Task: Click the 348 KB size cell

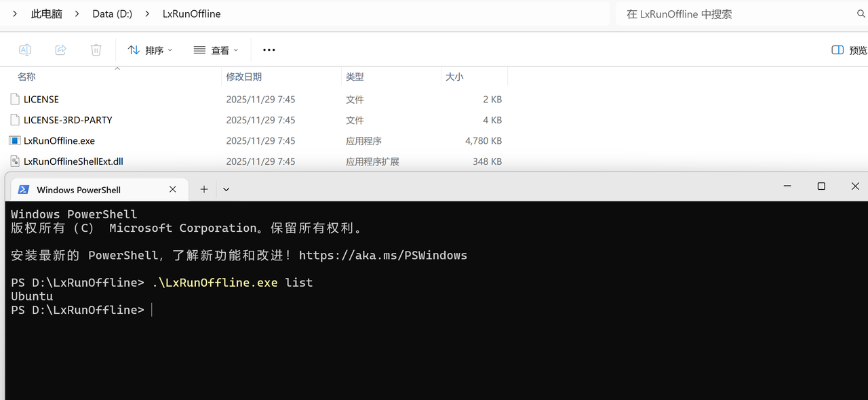Action: coord(488,161)
